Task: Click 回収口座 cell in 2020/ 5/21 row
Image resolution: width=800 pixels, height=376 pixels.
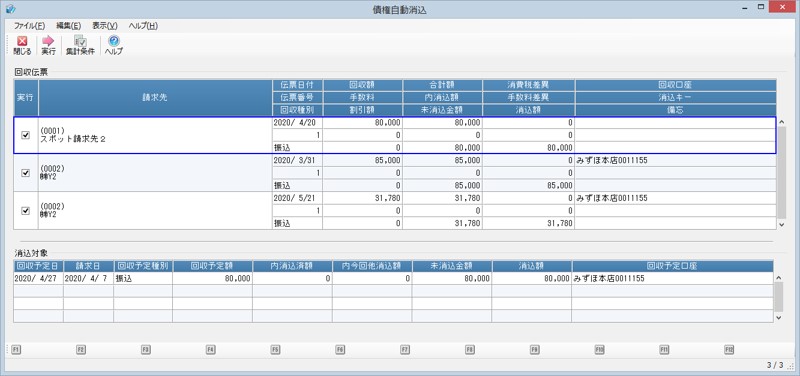Action: point(676,198)
